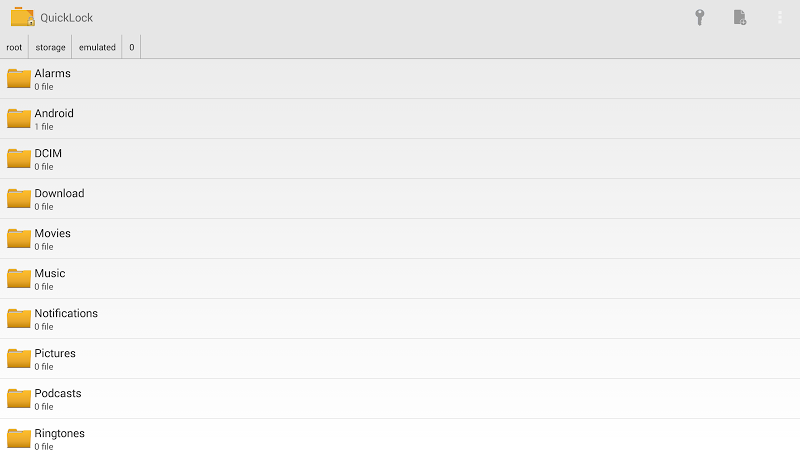Open the Pictures folder
This screenshot has height=454, width=800.
point(55,354)
